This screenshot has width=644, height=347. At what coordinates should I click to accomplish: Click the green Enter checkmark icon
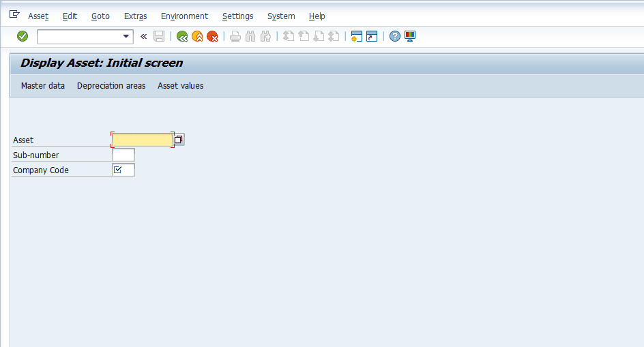pos(23,37)
